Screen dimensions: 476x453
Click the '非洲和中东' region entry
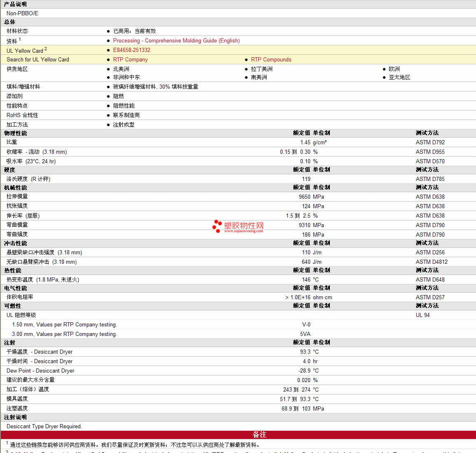126,77
